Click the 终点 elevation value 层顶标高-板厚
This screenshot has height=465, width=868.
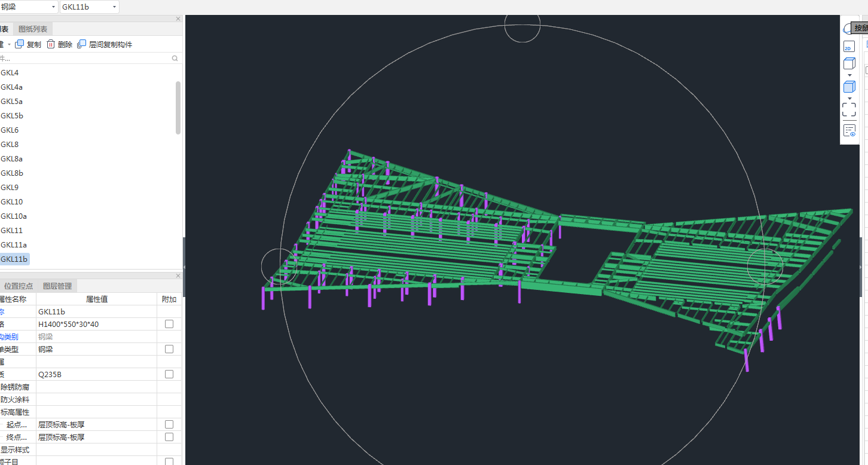[x=96, y=437]
